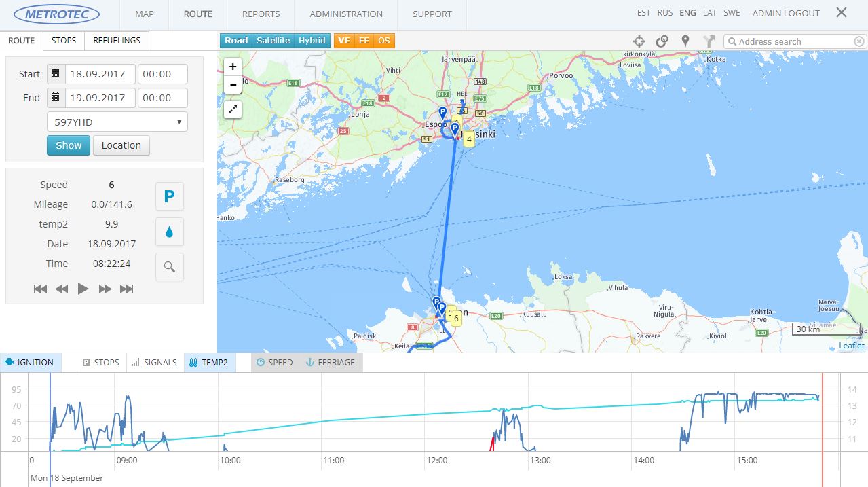This screenshot has height=487, width=868.
Task: Play the route playback
Action: pos(83,289)
